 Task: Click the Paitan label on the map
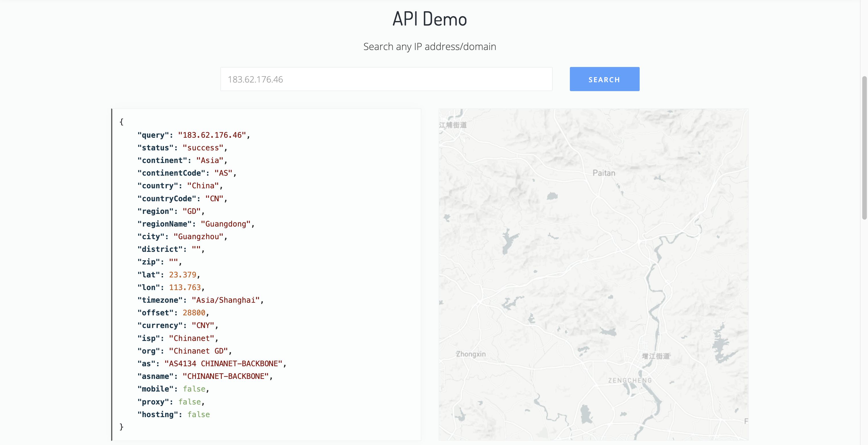(603, 173)
